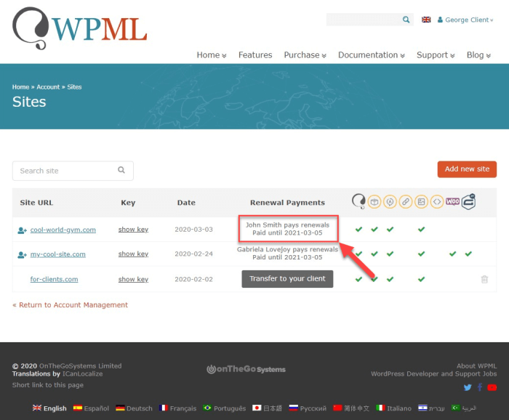Click date 2020-02-02 cell
The height and width of the screenshot is (420, 509).
[x=193, y=279]
